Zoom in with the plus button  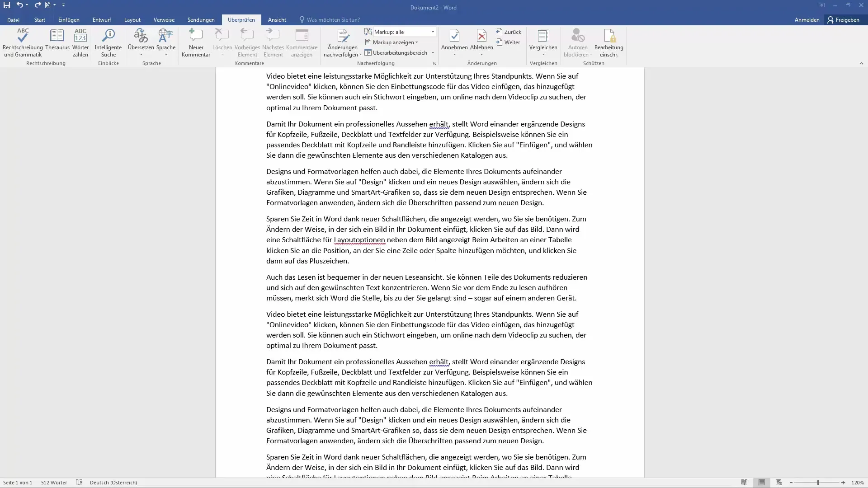pos(843,483)
